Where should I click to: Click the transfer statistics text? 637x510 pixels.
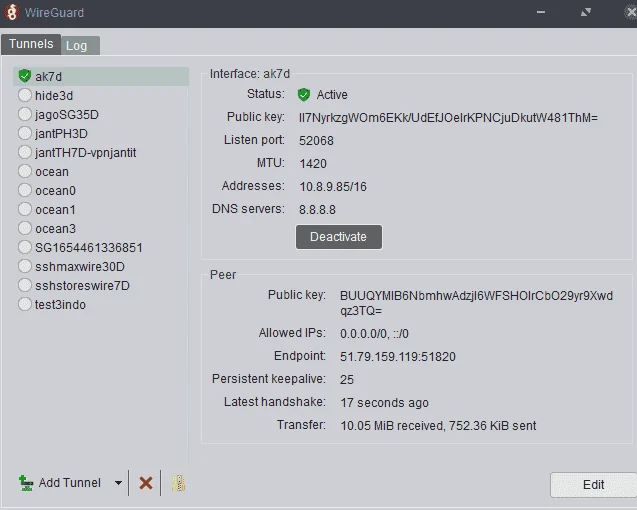(x=438, y=425)
